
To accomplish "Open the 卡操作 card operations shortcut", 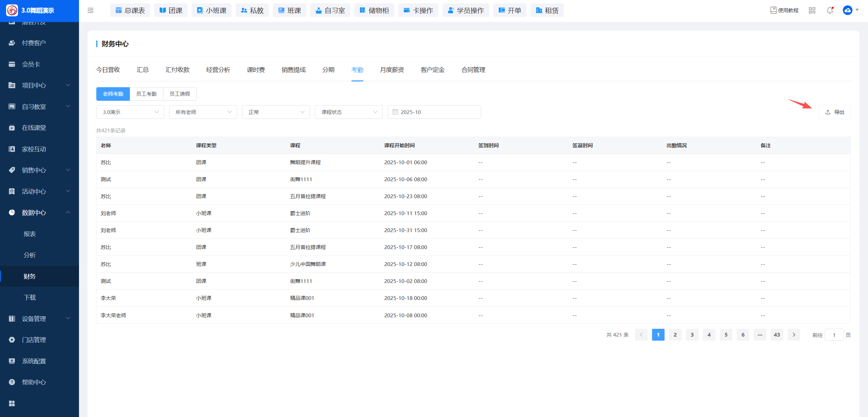I will [x=418, y=11].
